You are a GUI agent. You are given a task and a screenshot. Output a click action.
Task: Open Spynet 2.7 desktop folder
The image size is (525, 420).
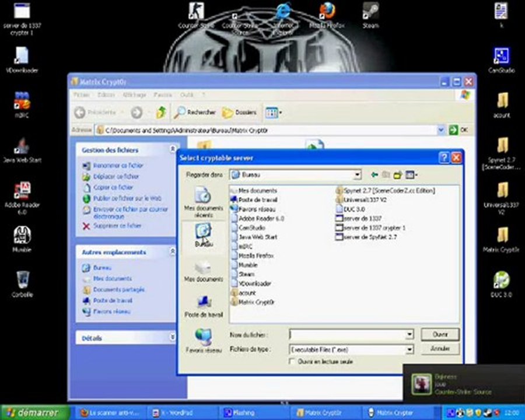click(501, 153)
